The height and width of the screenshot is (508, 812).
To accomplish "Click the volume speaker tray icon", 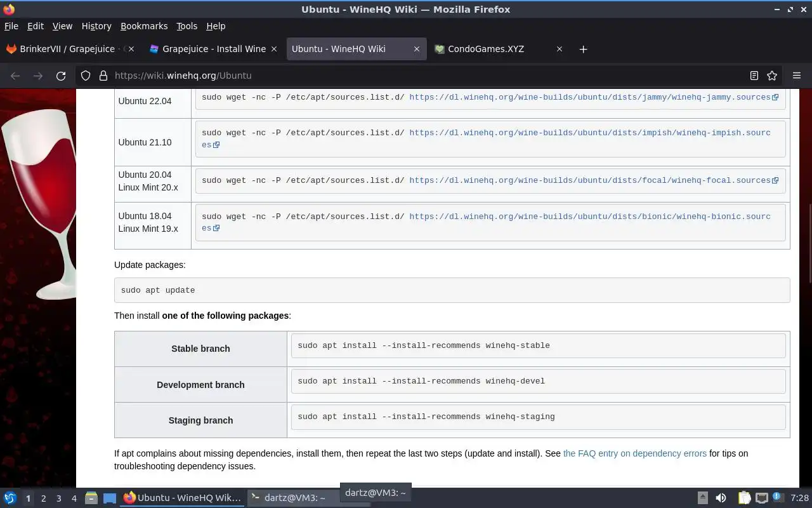I will (x=721, y=498).
